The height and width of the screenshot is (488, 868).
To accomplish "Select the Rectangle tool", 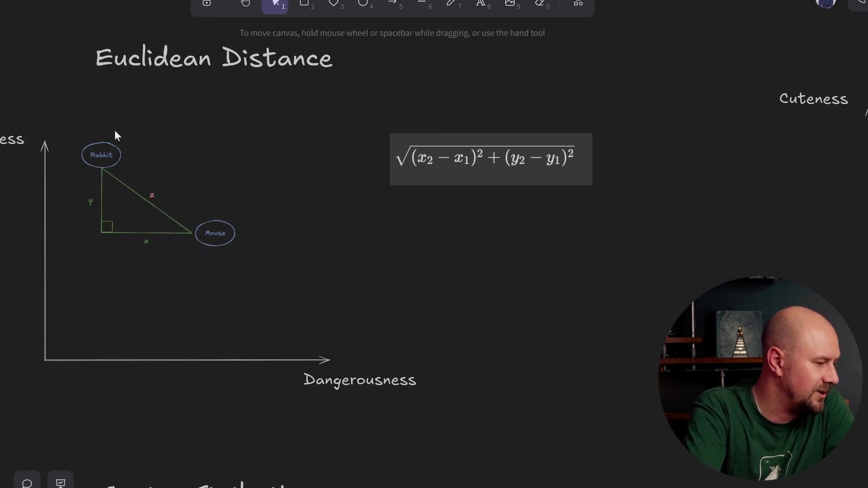I will coord(304,4).
